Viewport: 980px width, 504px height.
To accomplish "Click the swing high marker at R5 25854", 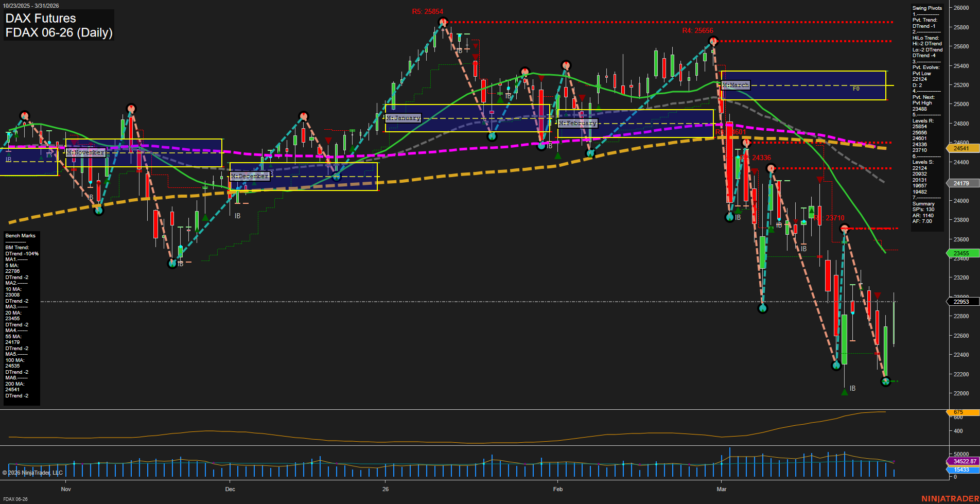I will 443,22.
